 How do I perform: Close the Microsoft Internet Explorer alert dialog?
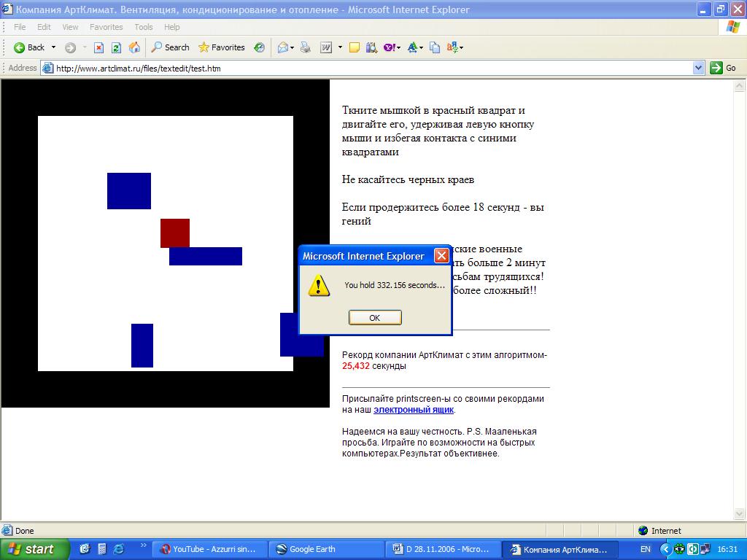click(441, 256)
